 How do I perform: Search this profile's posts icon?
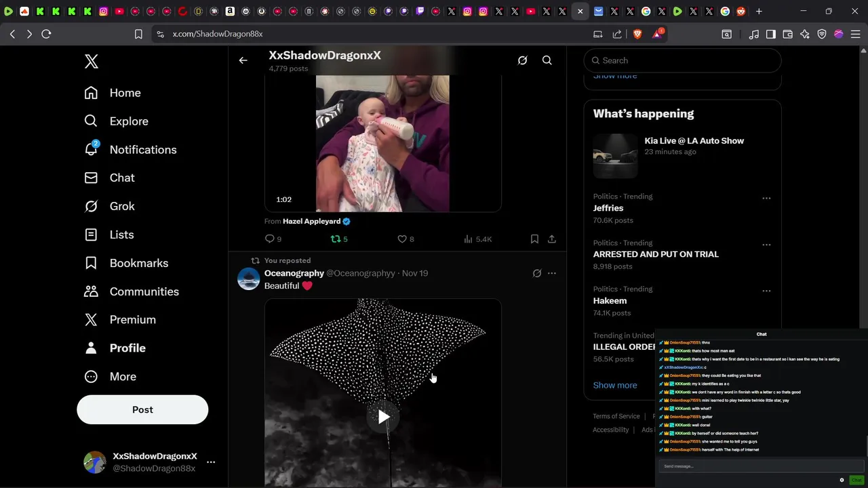coord(547,60)
